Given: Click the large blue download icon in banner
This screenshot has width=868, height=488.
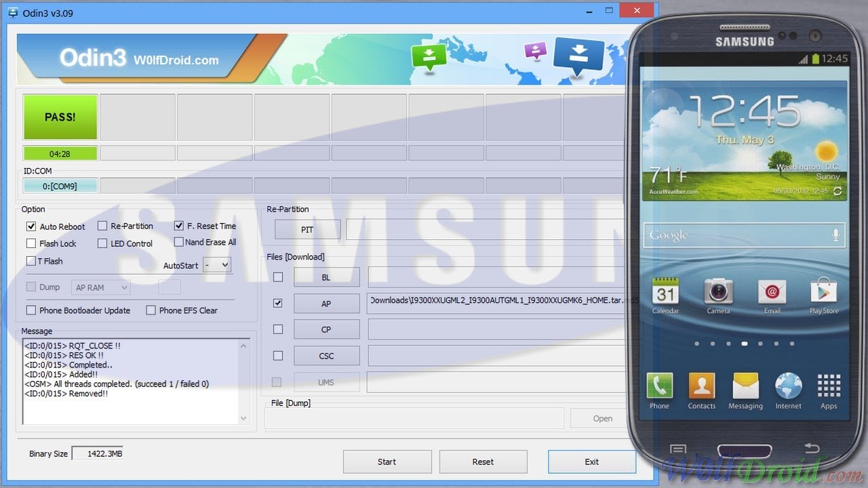Looking at the screenshot, I should [578, 56].
